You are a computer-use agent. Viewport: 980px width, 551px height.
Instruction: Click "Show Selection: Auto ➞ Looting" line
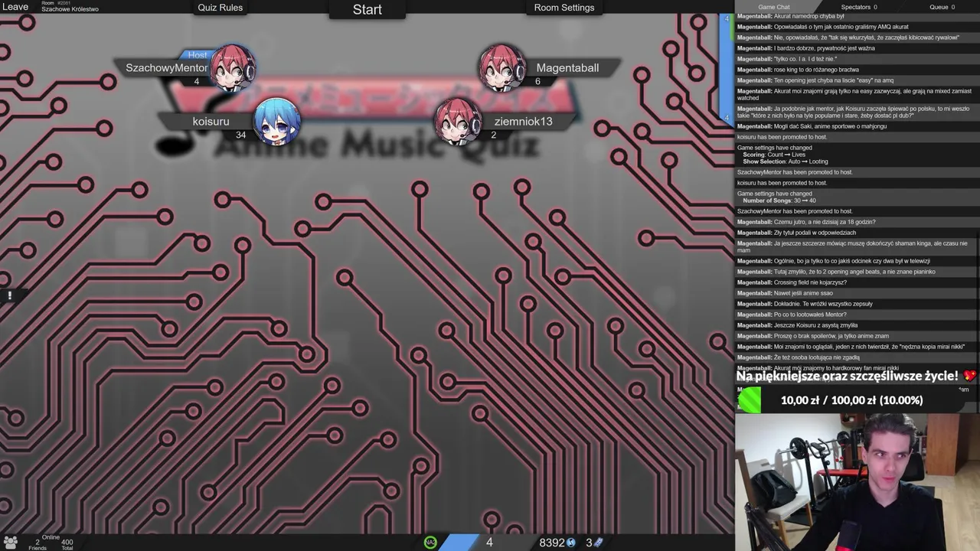786,161
